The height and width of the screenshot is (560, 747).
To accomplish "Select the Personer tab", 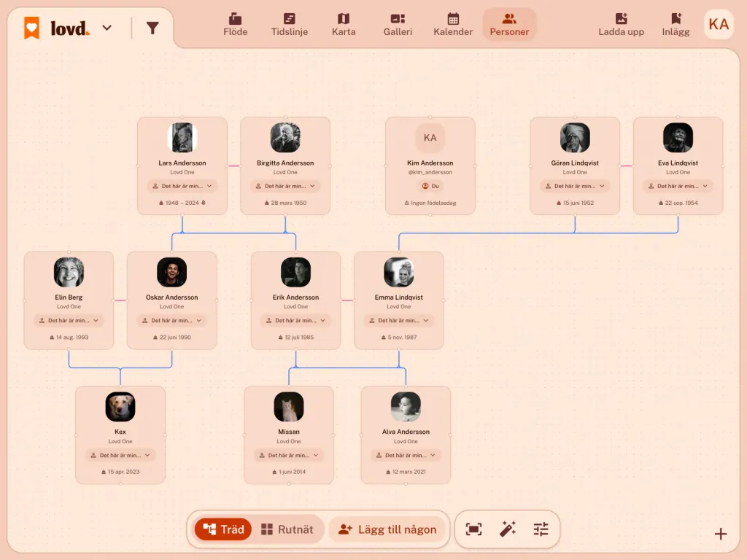I will (509, 25).
